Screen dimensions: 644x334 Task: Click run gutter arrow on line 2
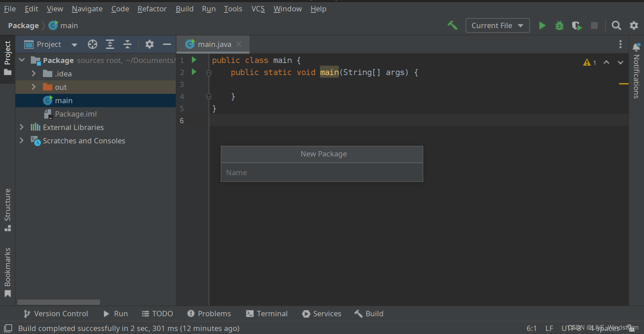pos(194,72)
